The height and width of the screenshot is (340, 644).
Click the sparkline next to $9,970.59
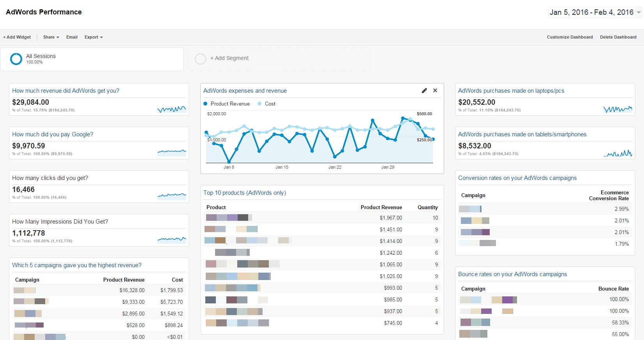click(x=172, y=152)
